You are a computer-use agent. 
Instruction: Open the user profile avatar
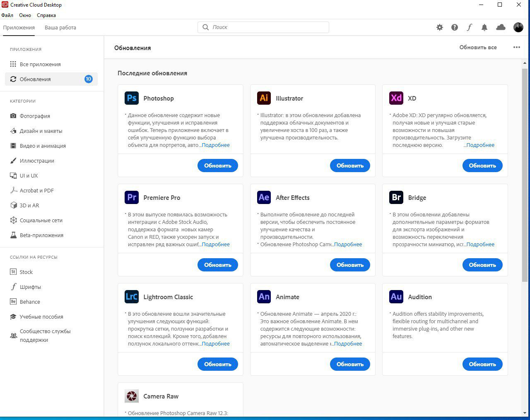518,27
